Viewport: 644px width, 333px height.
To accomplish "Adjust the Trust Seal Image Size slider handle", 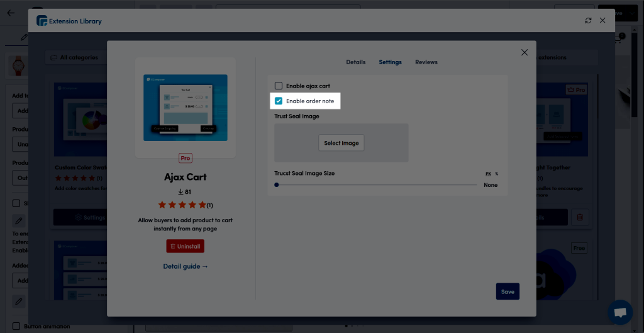I will pos(277,185).
